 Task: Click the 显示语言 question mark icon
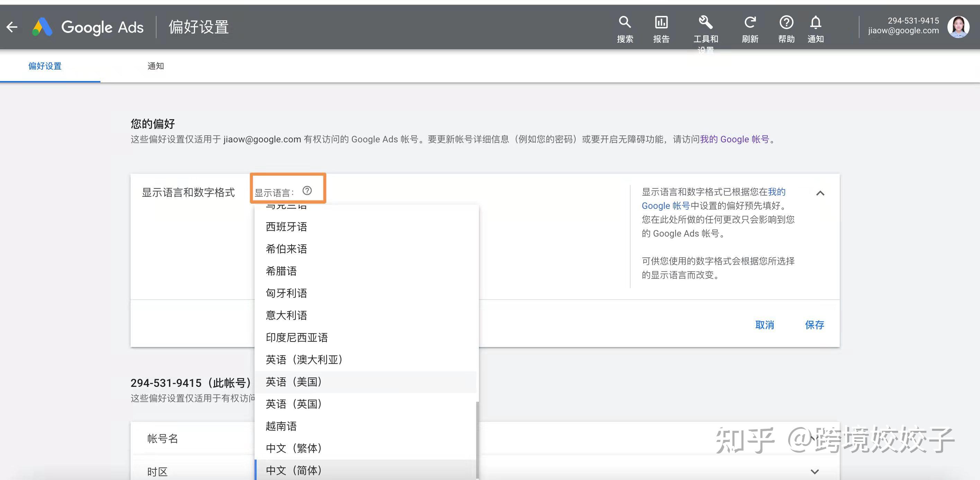[x=307, y=190]
